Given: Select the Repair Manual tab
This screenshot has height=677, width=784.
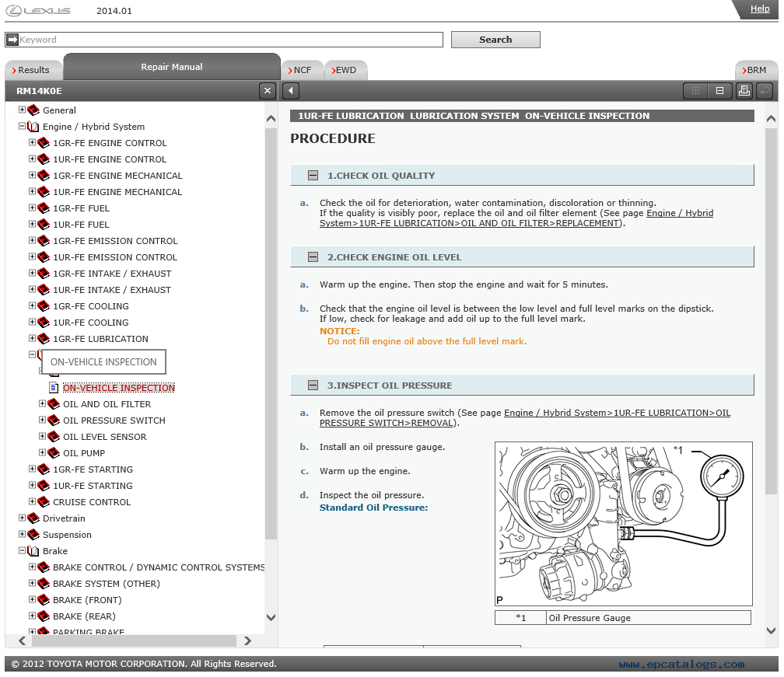Looking at the screenshot, I should 171,66.
